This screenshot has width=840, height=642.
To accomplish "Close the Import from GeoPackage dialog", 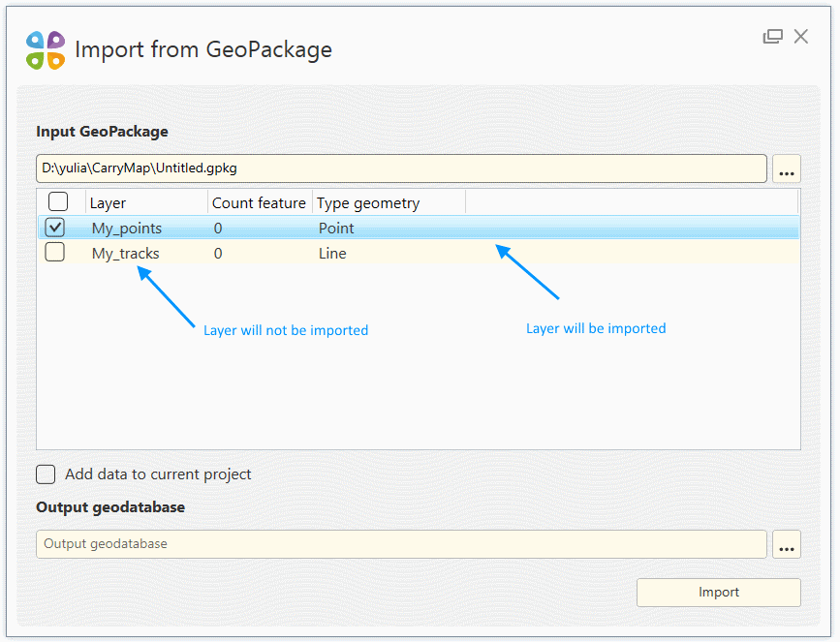I will pyautogui.click(x=800, y=37).
